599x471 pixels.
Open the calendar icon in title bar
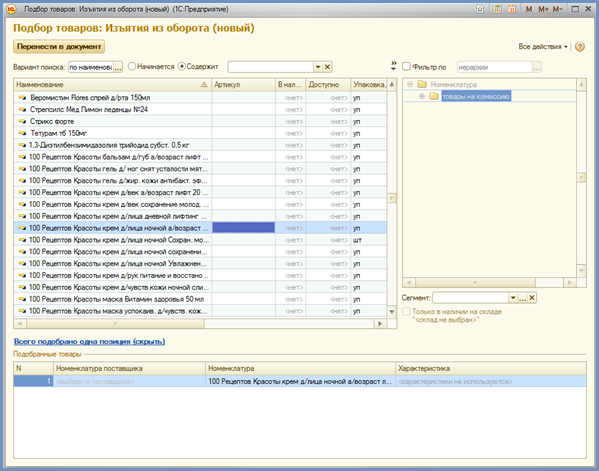click(512, 9)
